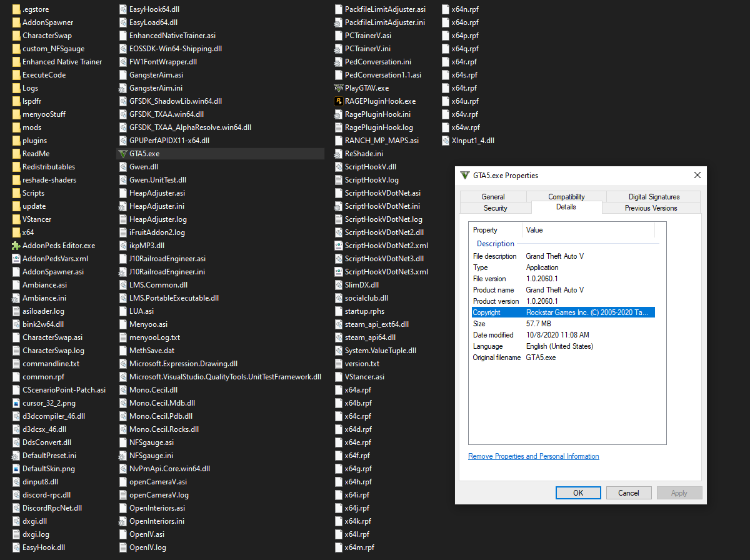Close the GTA5.exe Properties dialog

697,175
